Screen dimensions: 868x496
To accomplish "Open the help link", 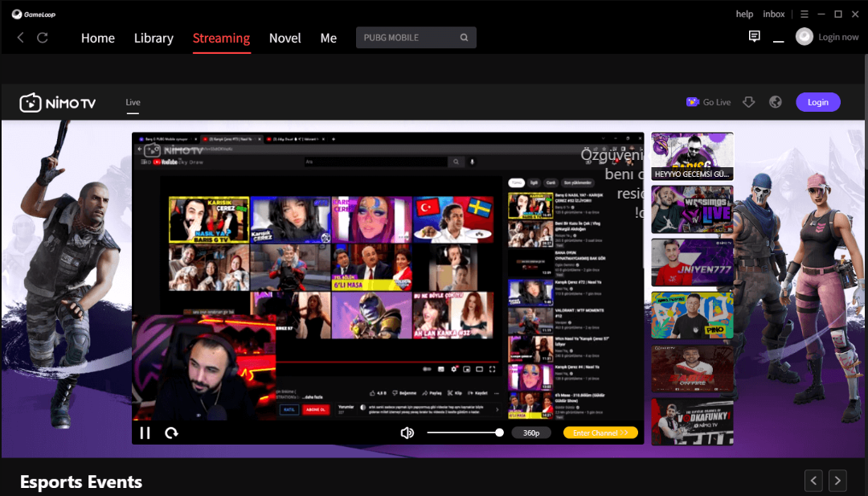I will [744, 14].
